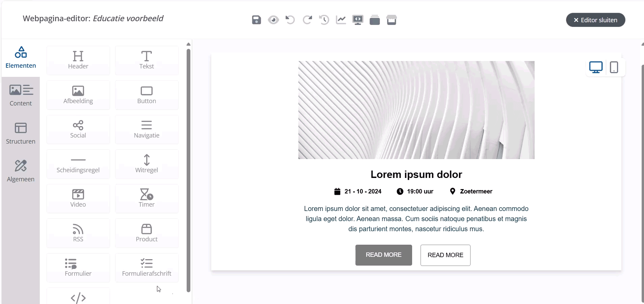Select the RSS element
This screenshot has height=304, width=644.
(x=78, y=233)
